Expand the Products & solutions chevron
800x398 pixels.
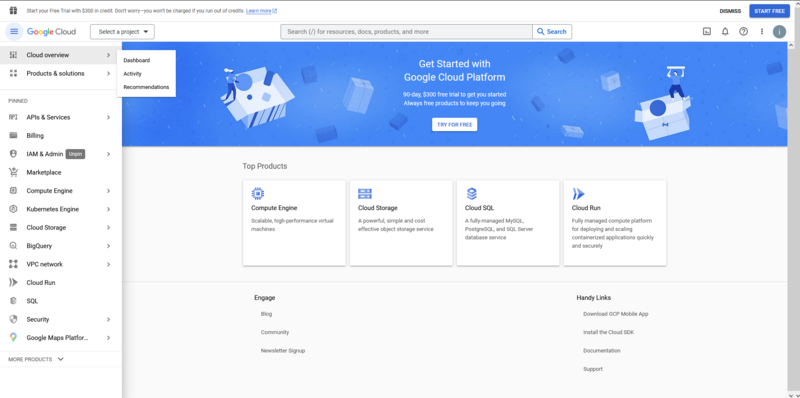pos(108,73)
